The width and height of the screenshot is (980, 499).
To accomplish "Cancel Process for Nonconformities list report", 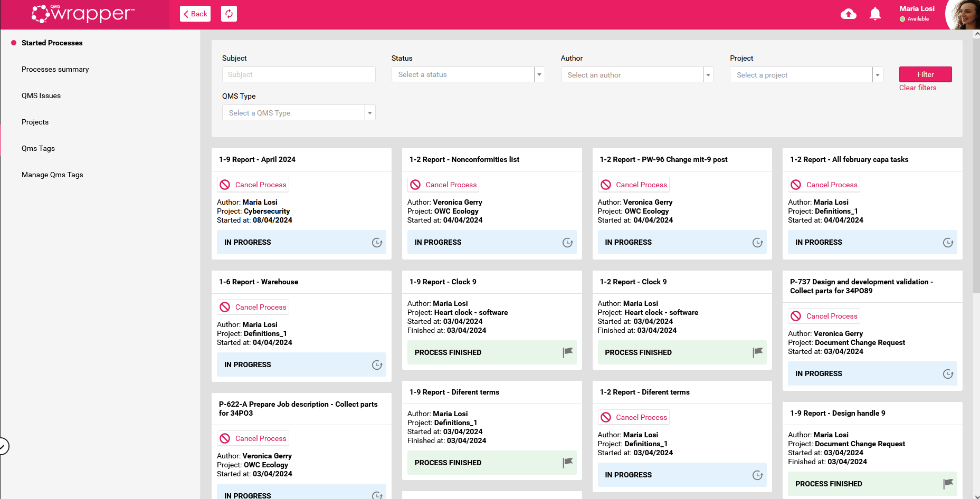I will [x=443, y=185].
